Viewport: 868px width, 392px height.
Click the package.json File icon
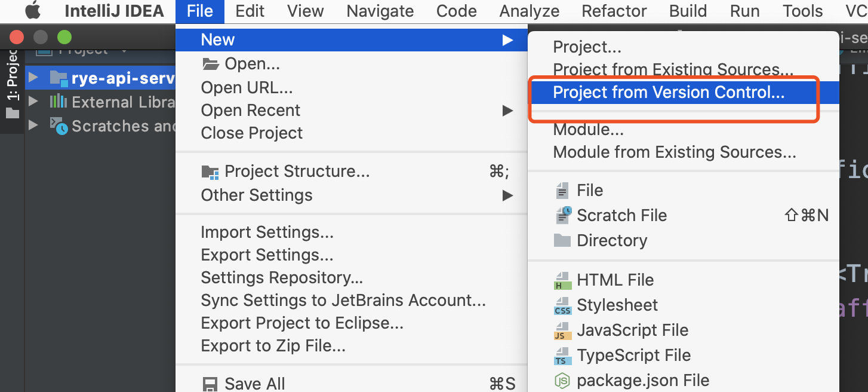point(563,381)
